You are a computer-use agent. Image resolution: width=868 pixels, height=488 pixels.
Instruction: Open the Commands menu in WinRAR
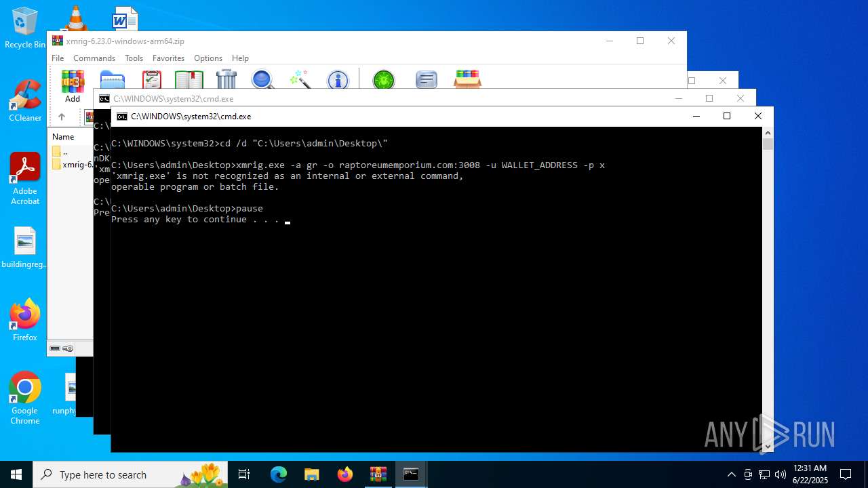94,58
